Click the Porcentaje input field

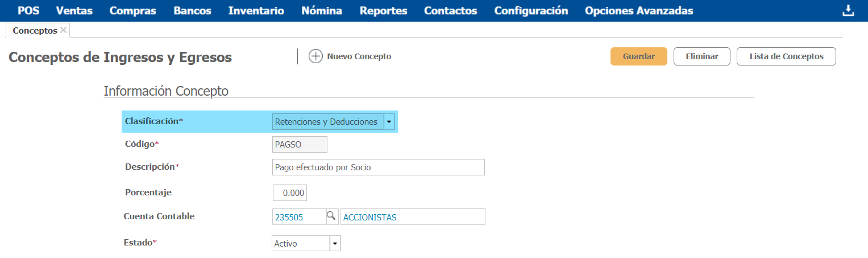click(x=290, y=193)
